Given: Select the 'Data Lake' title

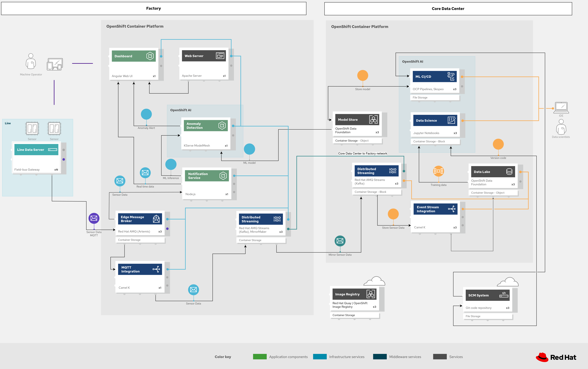Looking at the screenshot, I should (x=482, y=172).
